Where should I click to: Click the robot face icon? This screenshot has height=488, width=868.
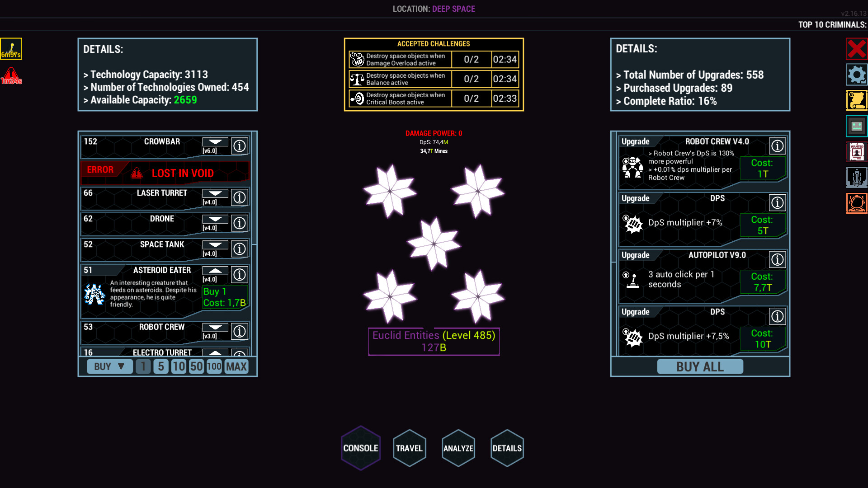click(x=856, y=126)
